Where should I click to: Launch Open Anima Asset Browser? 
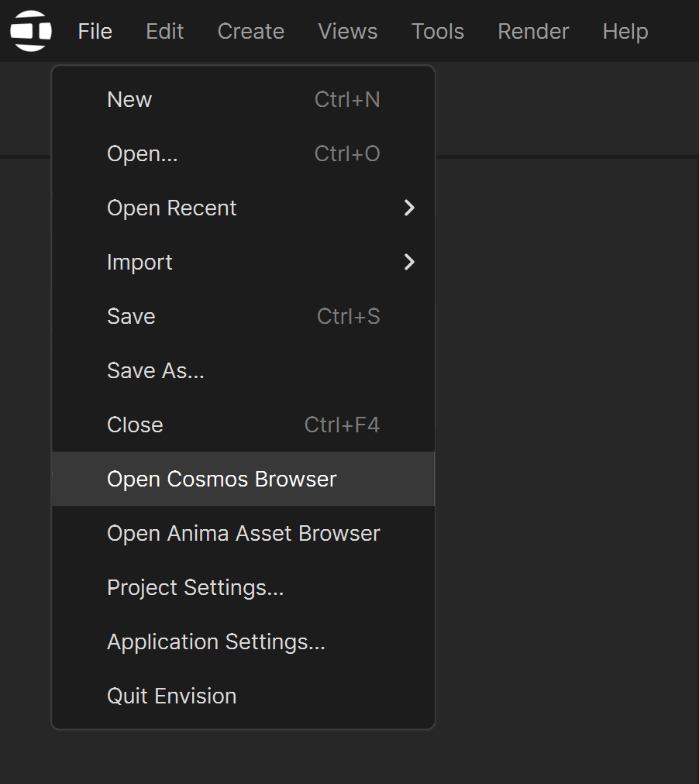point(243,534)
